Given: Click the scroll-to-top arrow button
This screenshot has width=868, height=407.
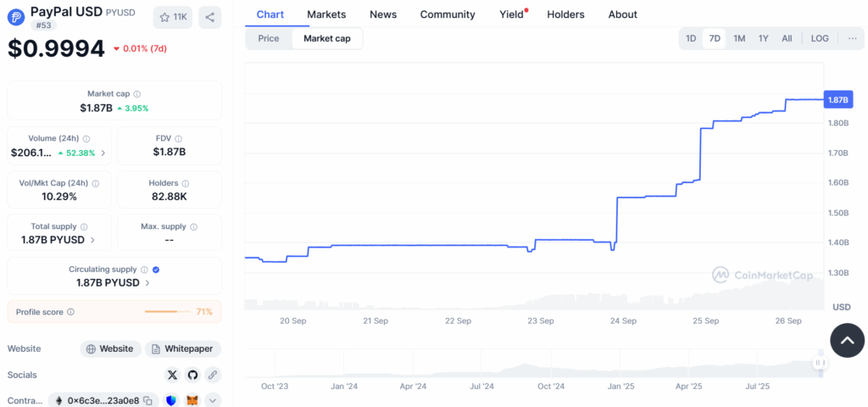Looking at the screenshot, I should 847,340.
